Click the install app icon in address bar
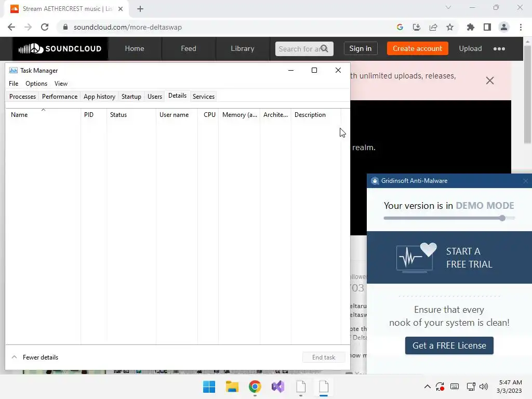This screenshot has width=532, height=399. click(416, 27)
